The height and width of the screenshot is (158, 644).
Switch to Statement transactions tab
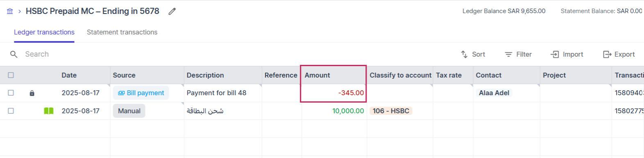[122, 32]
